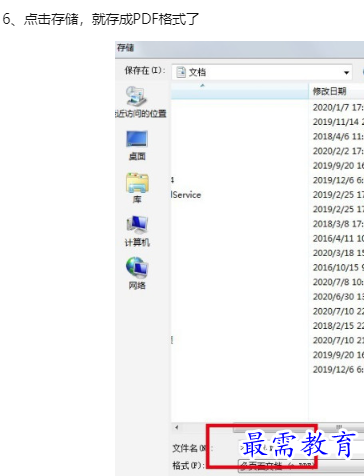The height and width of the screenshot is (476, 364).
Task: Select the file row dated 2020/7/8
Action: [267, 282]
